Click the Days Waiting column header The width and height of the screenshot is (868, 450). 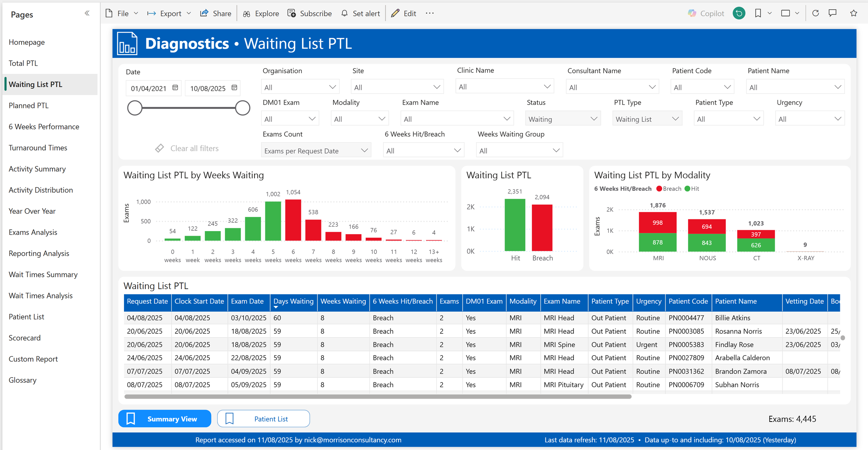point(293,301)
